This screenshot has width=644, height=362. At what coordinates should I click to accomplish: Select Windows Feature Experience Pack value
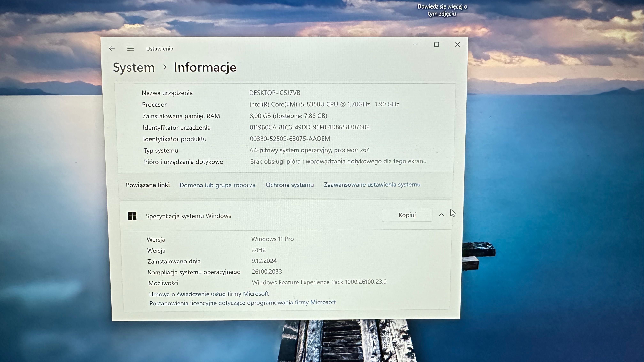click(319, 282)
